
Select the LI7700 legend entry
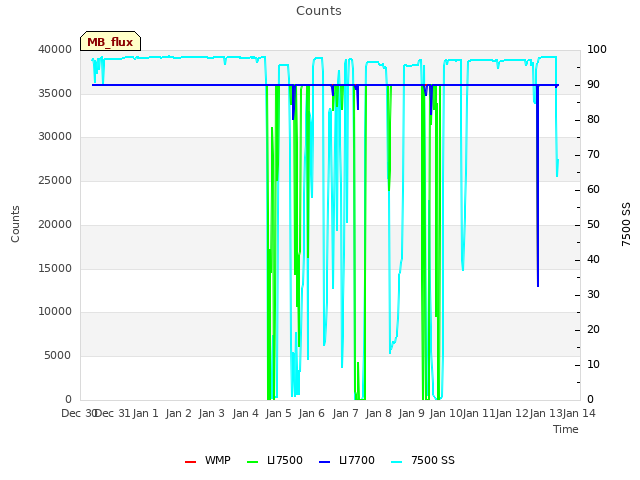[x=347, y=460]
